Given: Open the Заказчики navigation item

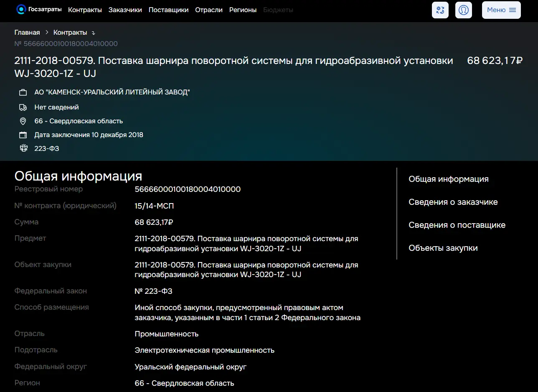Looking at the screenshot, I should (125, 10).
